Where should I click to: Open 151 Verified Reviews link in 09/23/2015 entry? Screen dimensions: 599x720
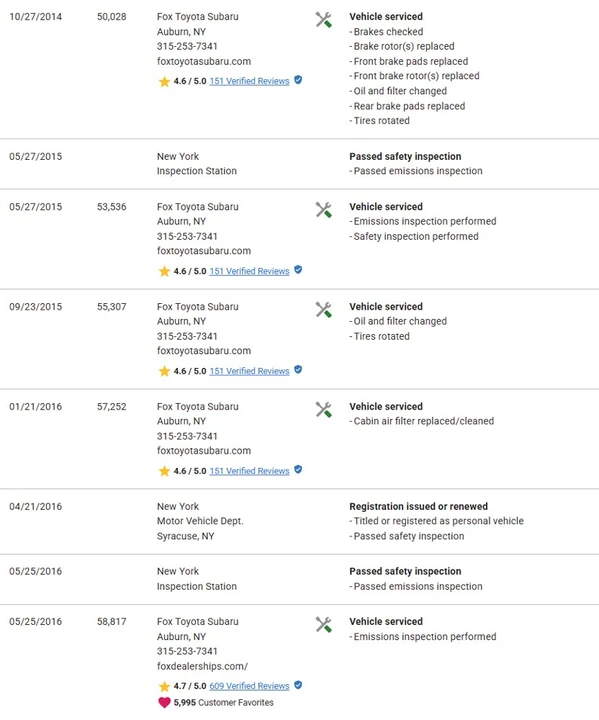click(249, 371)
